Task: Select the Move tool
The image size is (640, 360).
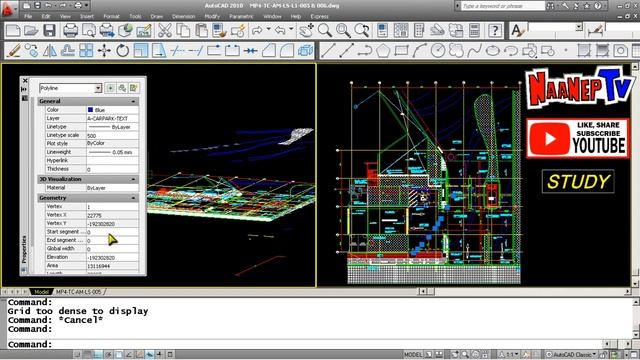Action: tap(104, 51)
